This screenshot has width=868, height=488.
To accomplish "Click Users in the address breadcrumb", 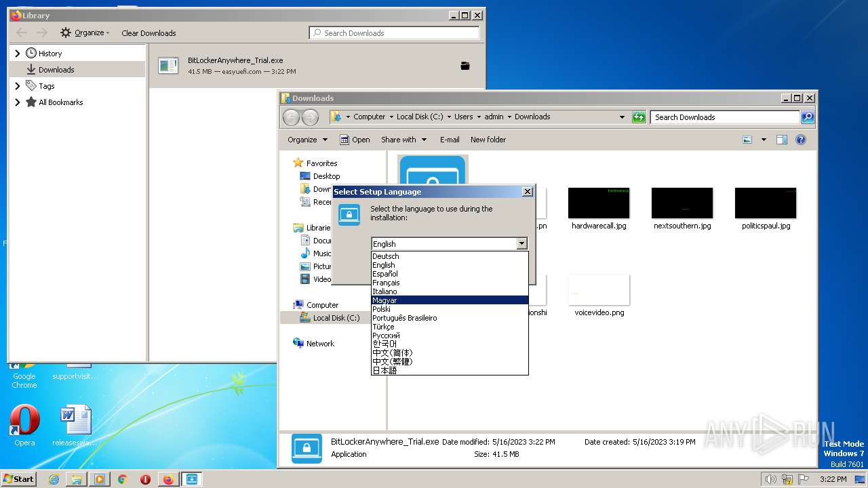I will pyautogui.click(x=464, y=117).
